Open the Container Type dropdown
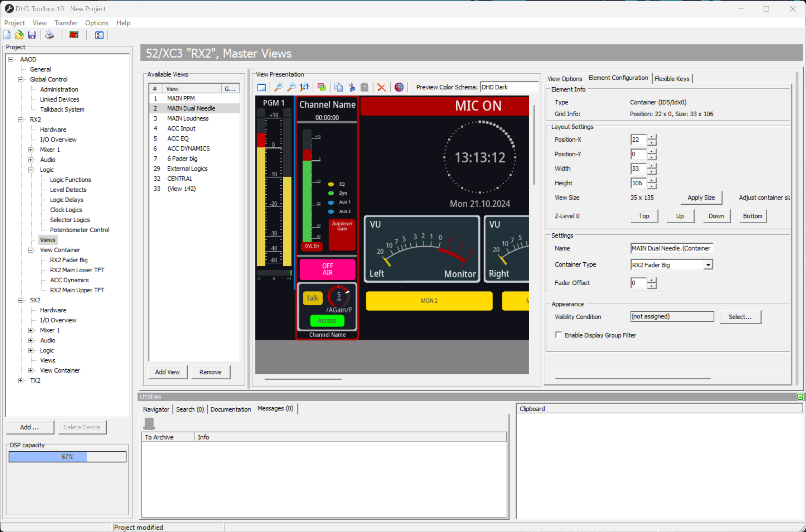Viewport: 806px width, 532px height. pos(708,265)
